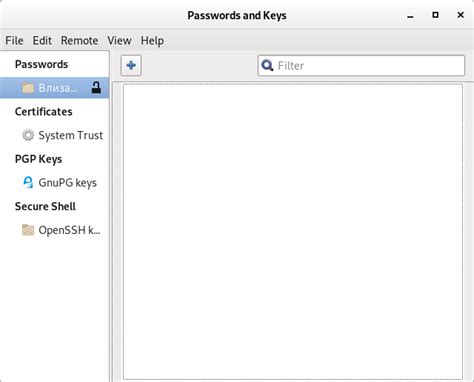Viewport: 474px width, 382px height.
Task: Select System Trust under Certificates
Action: point(55,135)
